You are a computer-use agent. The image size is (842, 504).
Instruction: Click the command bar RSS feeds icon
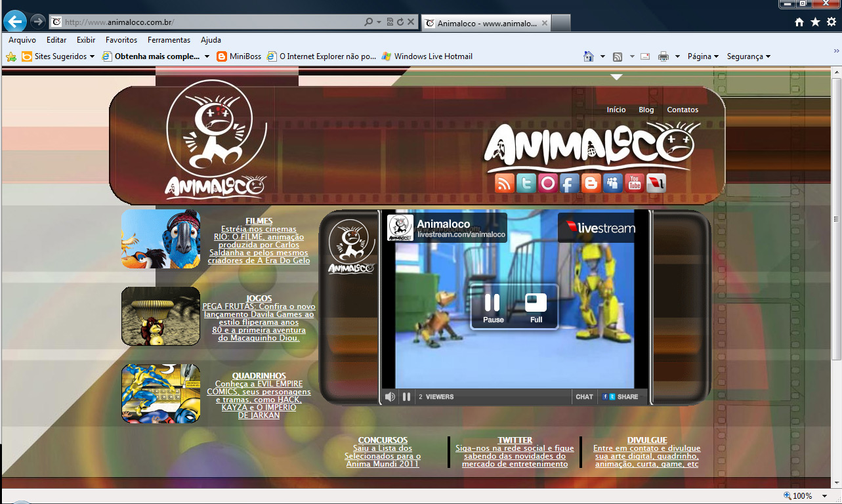(618, 56)
